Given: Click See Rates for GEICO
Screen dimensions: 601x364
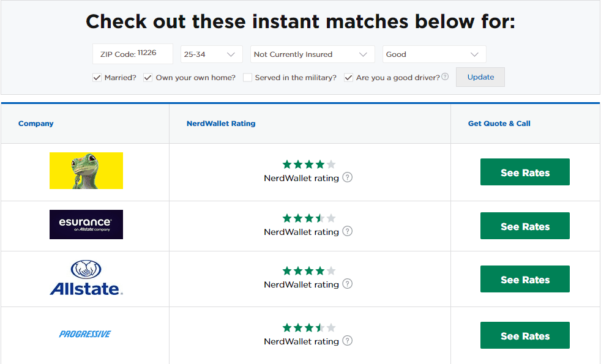Looking at the screenshot, I should [x=524, y=172].
